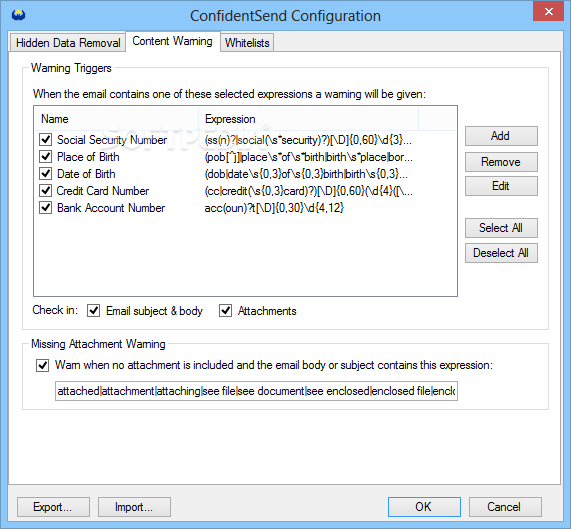571x529 pixels.
Task: Click the Expression column header
Action: coord(308,119)
